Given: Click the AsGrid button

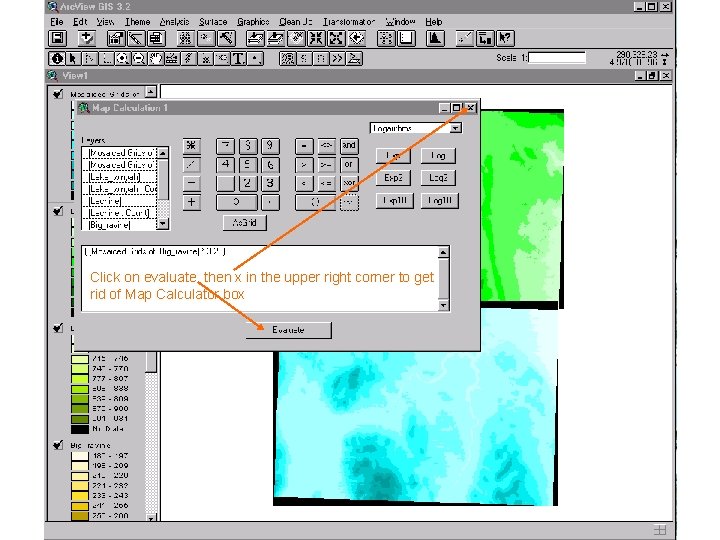Looking at the screenshot, I should [244, 223].
